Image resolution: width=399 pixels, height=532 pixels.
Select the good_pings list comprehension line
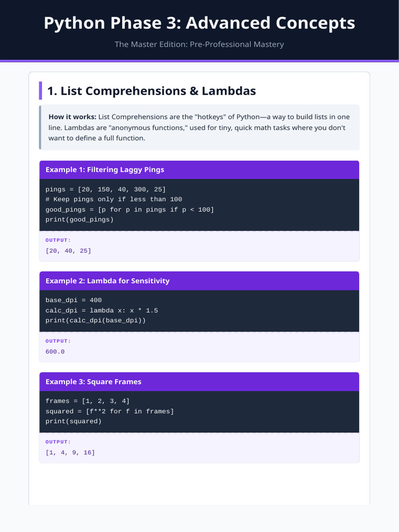pos(129,210)
